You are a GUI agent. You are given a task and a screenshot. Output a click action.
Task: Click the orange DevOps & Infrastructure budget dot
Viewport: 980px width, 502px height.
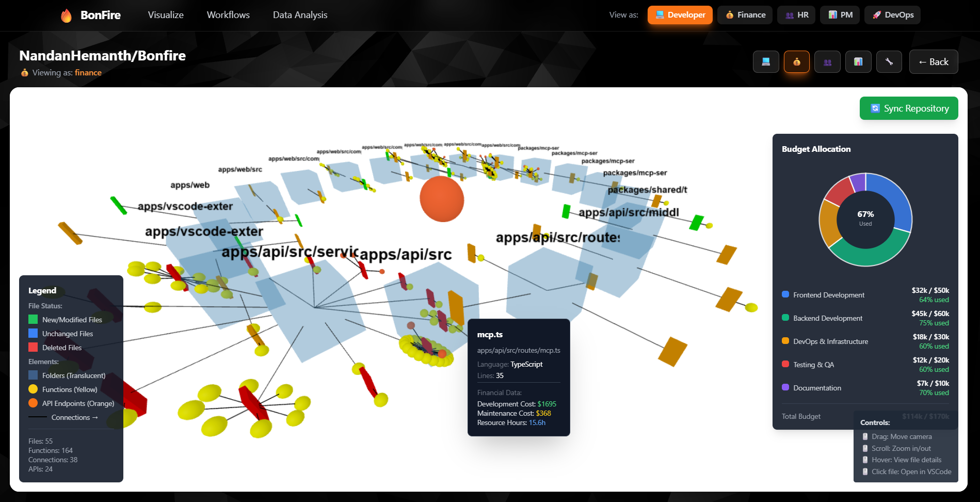[x=785, y=341]
